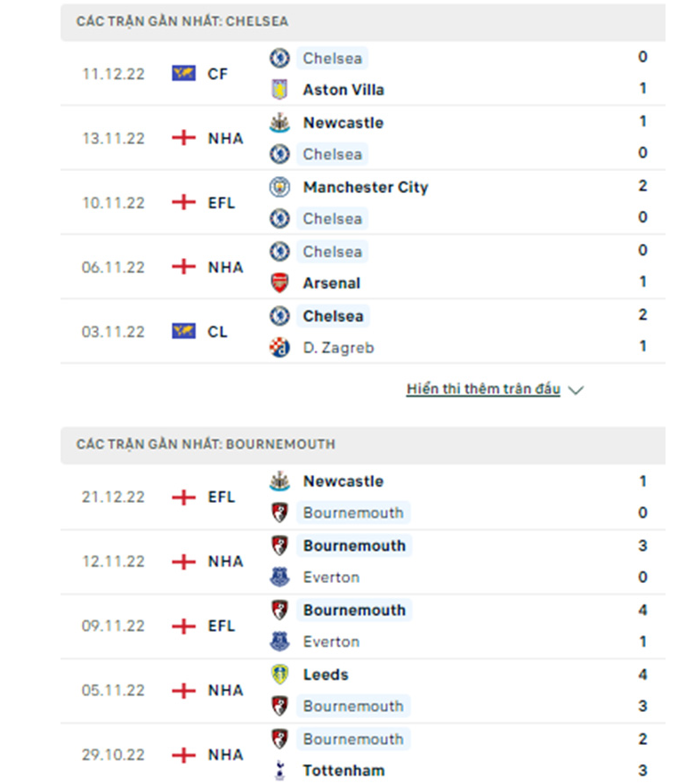Open highlighted Chelsea label in CL match
Viewport: 678px width, 784px height.
(x=333, y=316)
